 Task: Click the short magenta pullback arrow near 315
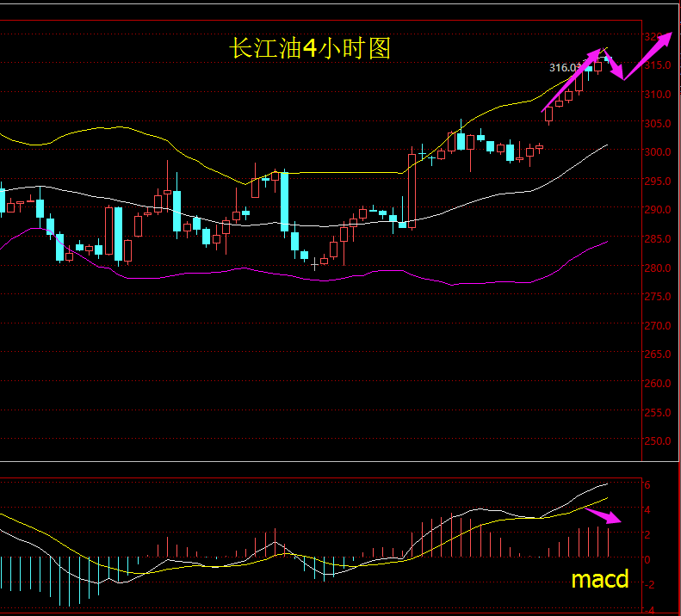616,68
